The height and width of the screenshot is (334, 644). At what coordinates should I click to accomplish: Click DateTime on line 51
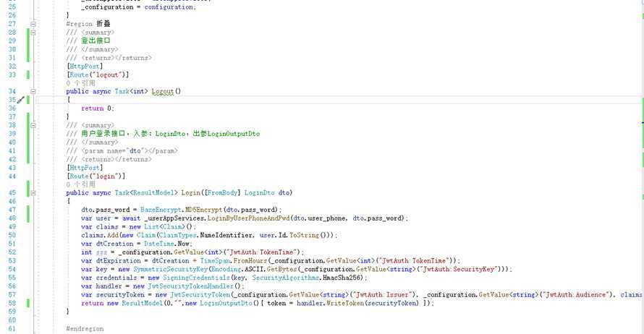click(x=159, y=244)
